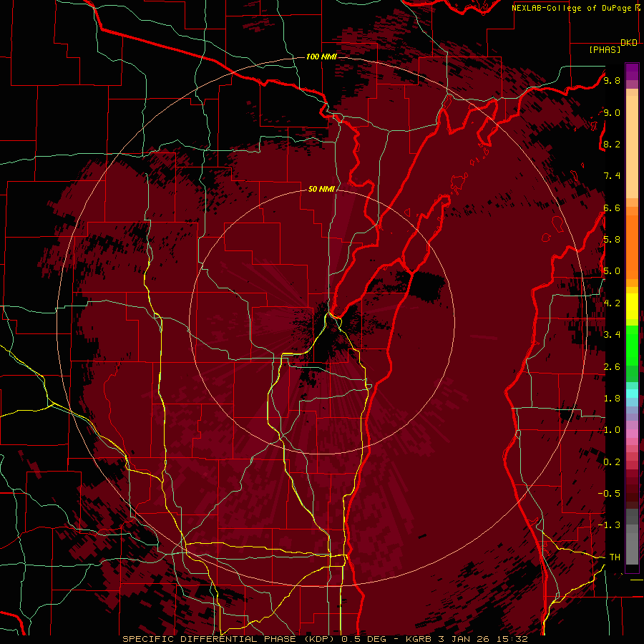Click the bright green color bar segment

(632, 346)
